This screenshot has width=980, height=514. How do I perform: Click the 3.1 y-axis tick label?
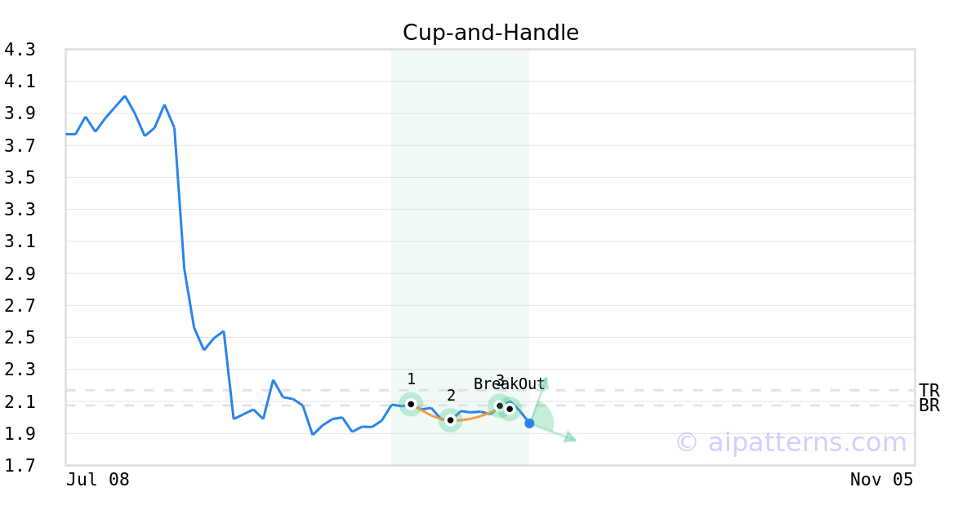(x=20, y=241)
